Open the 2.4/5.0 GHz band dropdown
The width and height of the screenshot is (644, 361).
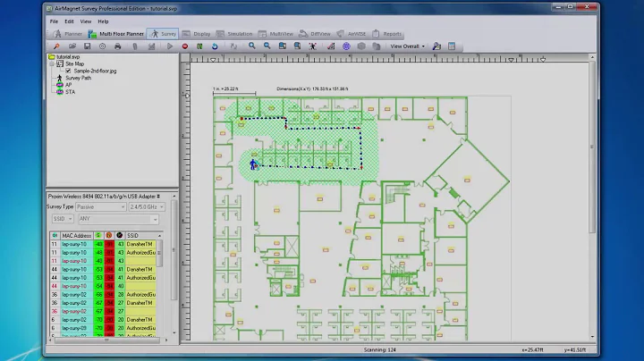147,207
